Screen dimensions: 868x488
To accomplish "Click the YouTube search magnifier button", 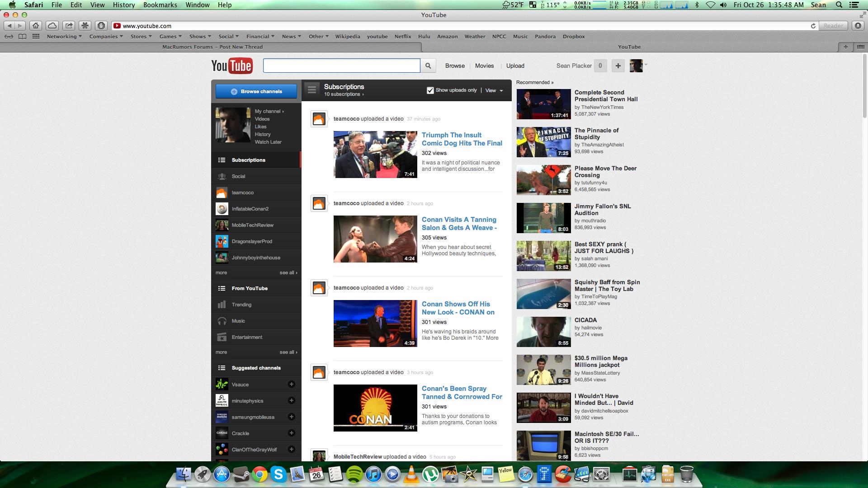I will pos(428,66).
